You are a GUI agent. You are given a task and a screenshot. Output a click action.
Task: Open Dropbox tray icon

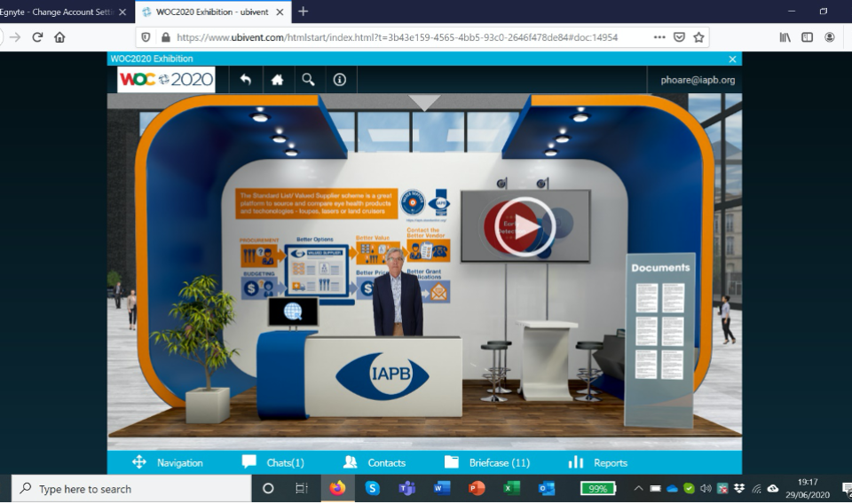pos(739,488)
